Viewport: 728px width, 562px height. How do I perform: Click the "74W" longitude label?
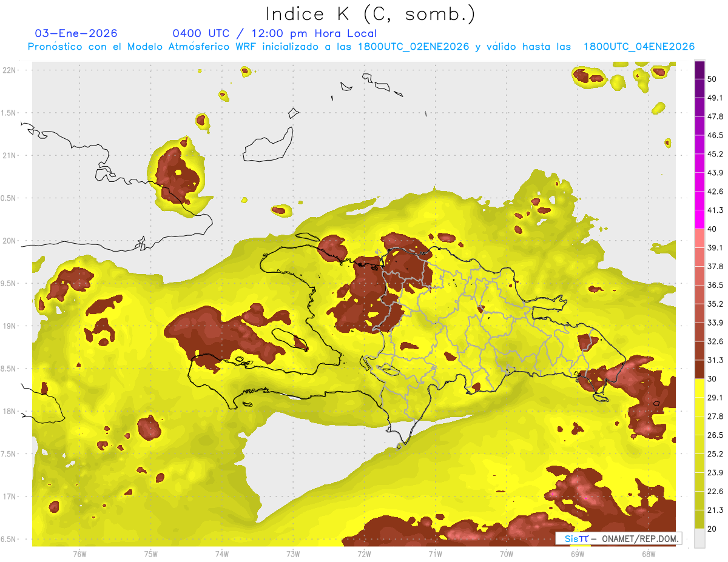(x=221, y=554)
